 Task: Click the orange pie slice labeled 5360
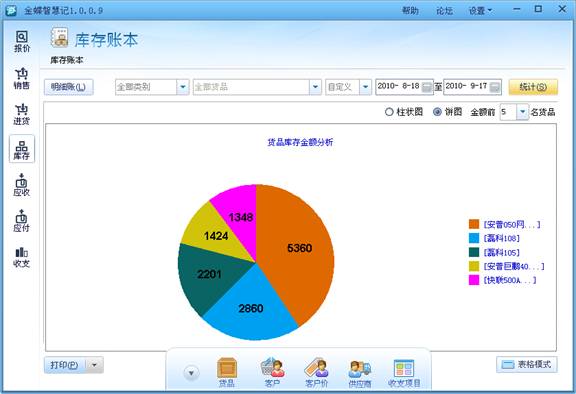point(299,248)
